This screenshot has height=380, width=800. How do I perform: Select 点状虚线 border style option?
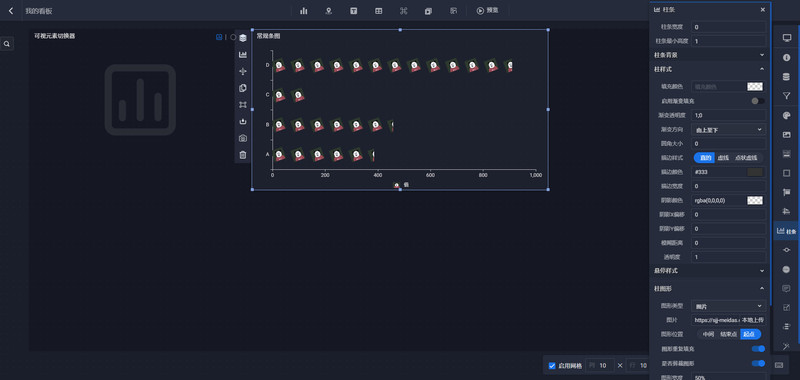pos(746,158)
